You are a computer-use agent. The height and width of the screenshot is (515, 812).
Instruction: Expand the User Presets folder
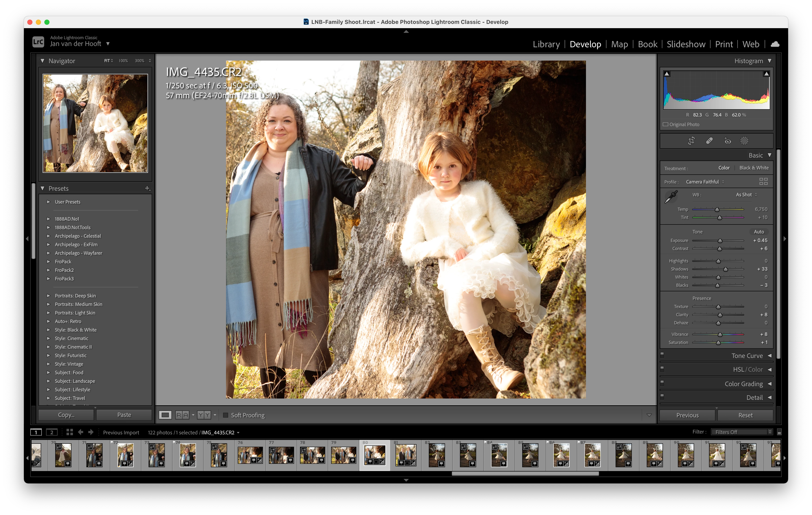click(x=48, y=202)
